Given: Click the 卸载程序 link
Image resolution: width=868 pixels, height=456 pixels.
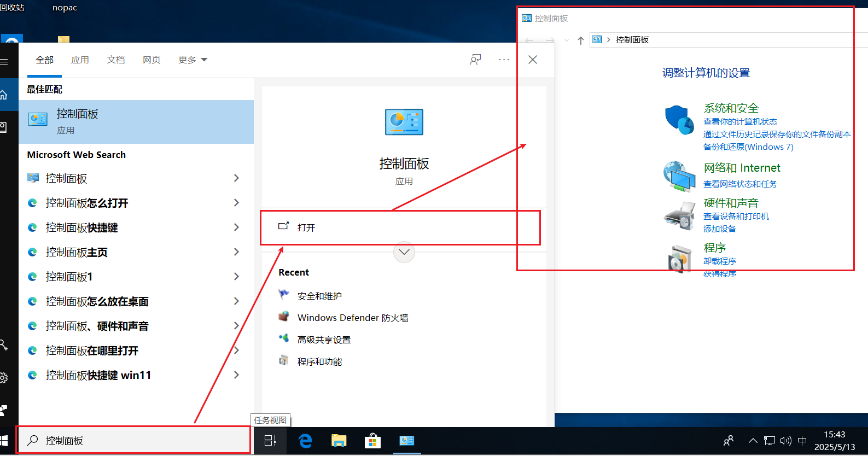Looking at the screenshot, I should tap(720, 261).
